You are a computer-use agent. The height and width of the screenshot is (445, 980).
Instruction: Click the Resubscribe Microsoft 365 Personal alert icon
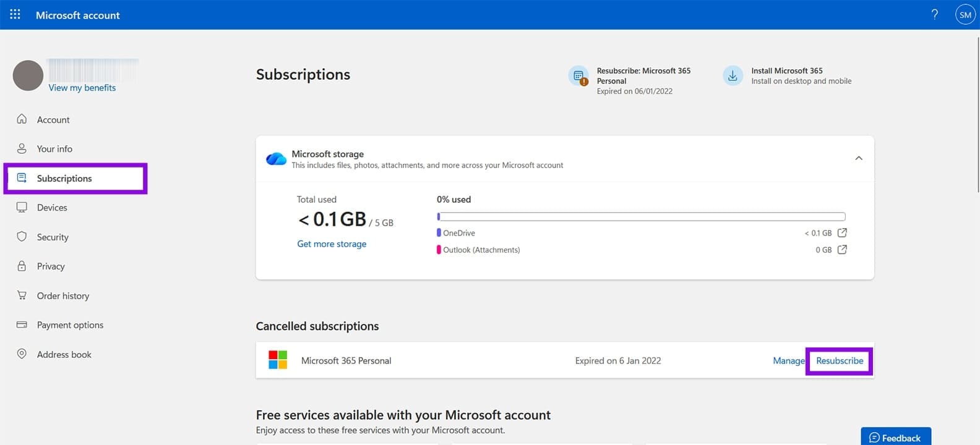click(578, 76)
